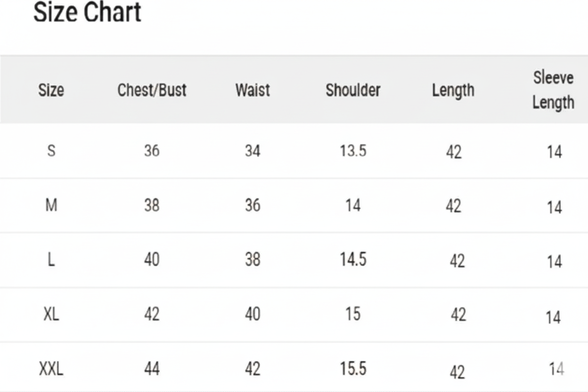Select the 15.5 shoulder value

353,368
